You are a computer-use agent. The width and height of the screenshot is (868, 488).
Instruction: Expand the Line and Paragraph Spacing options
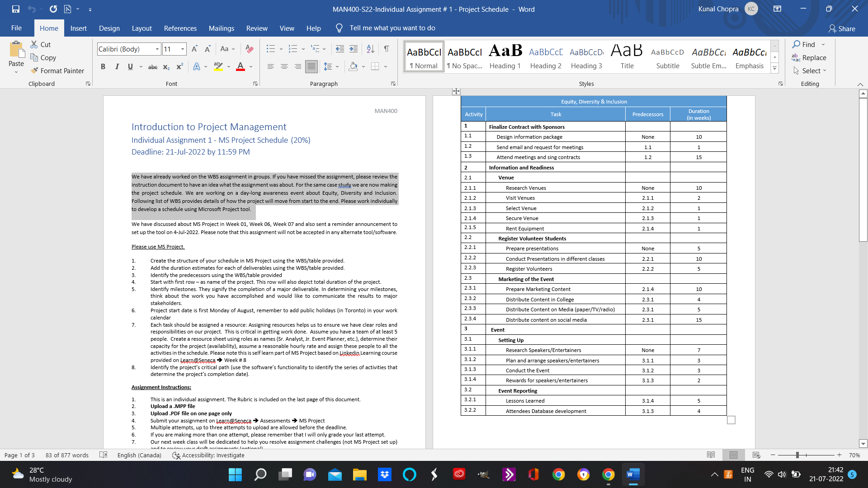tap(337, 66)
